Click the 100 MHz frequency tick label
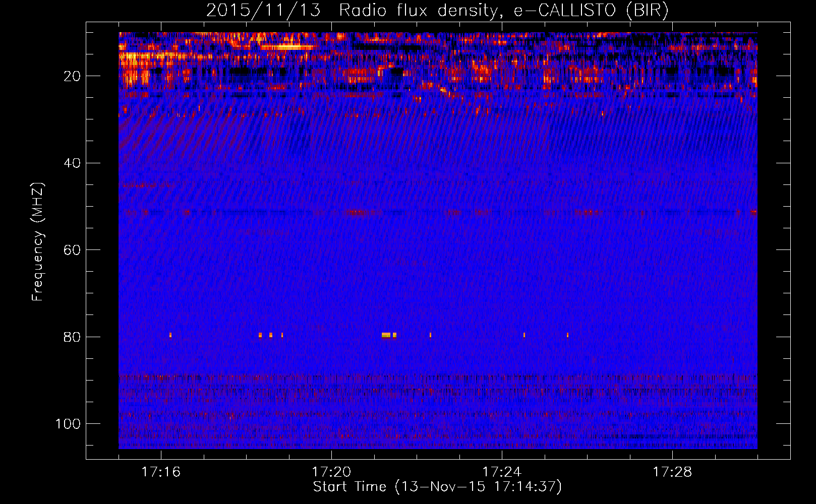This screenshot has height=504, width=816. coord(68,424)
